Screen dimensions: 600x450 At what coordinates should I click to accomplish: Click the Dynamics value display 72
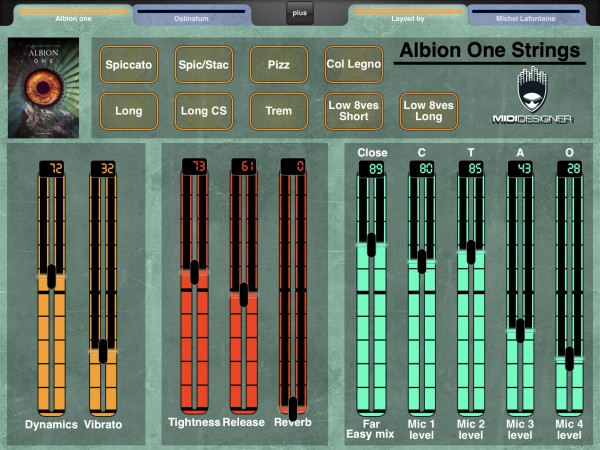click(52, 168)
